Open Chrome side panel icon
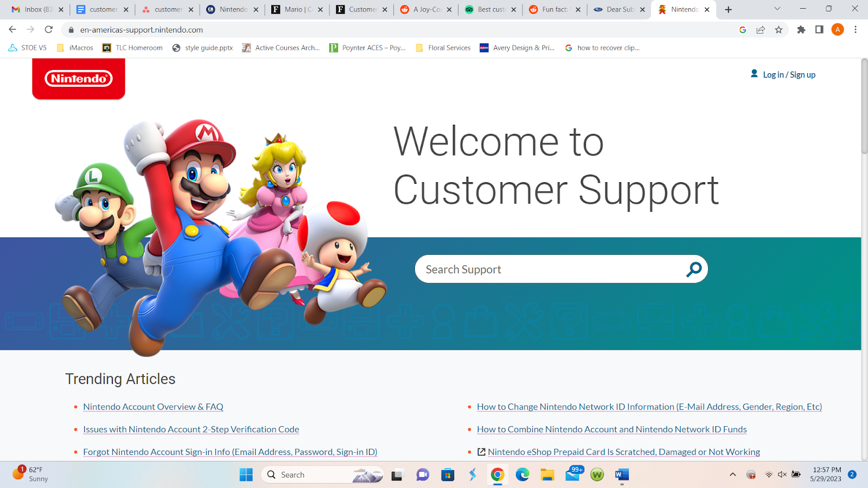 coord(819,30)
